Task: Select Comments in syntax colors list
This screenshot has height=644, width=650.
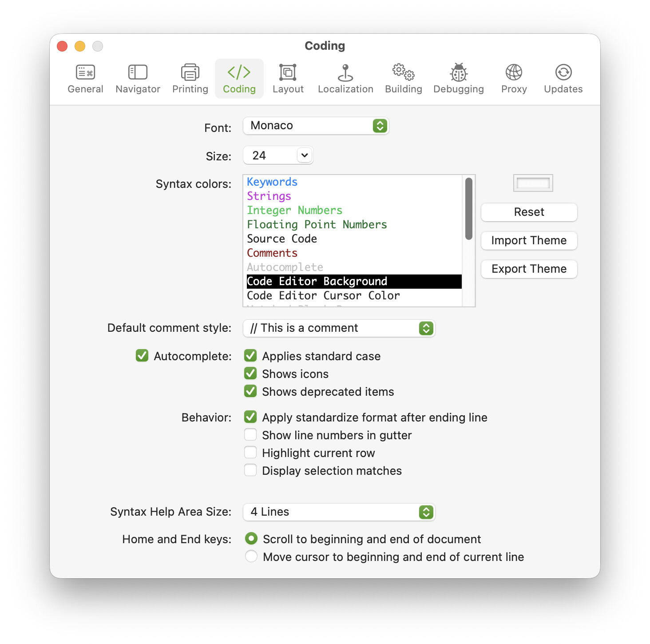Action: point(272,253)
